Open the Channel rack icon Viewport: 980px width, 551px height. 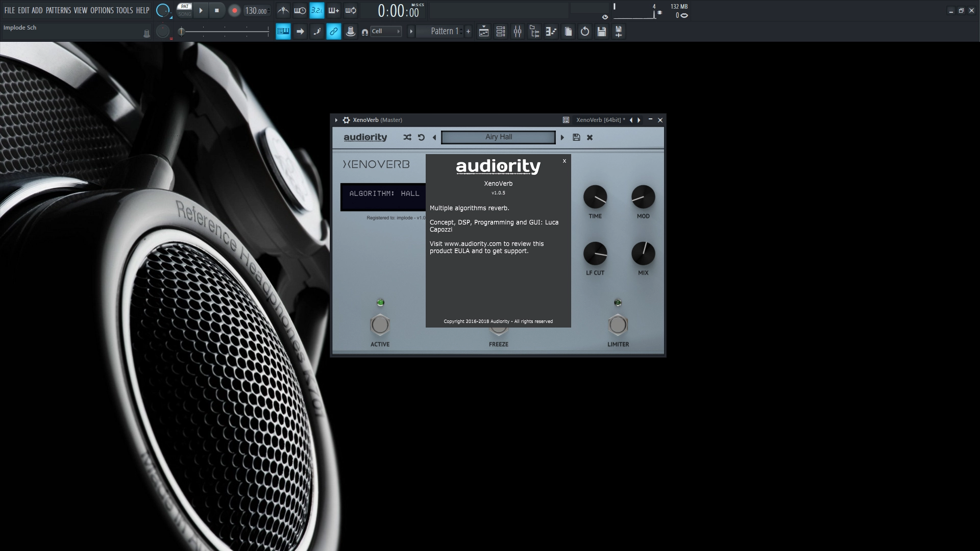tap(501, 32)
